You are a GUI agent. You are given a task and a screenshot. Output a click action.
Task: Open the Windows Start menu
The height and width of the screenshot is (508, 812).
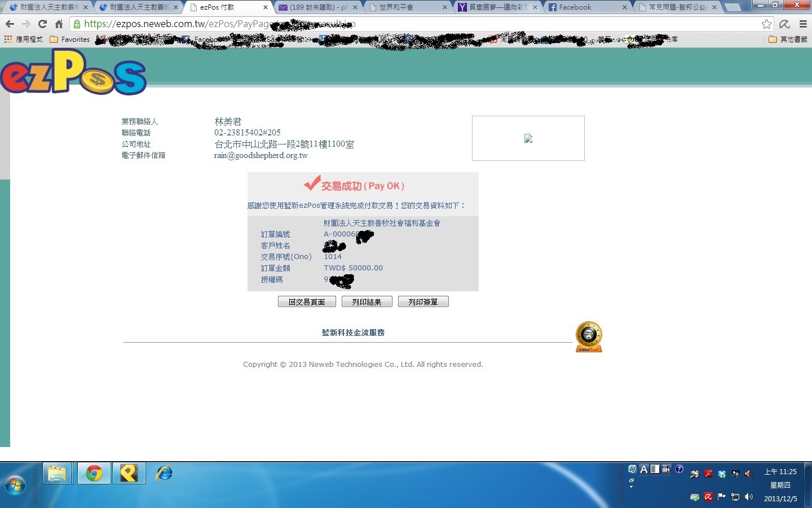(15, 485)
